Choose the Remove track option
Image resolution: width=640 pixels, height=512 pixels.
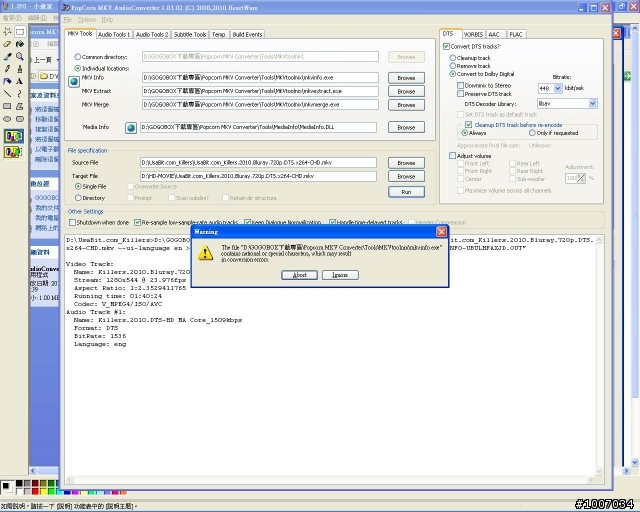click(x=452, y=66)
